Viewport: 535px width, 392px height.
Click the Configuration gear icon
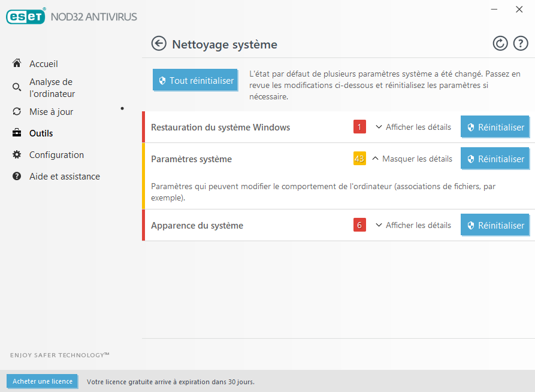(x=17, y=155)
